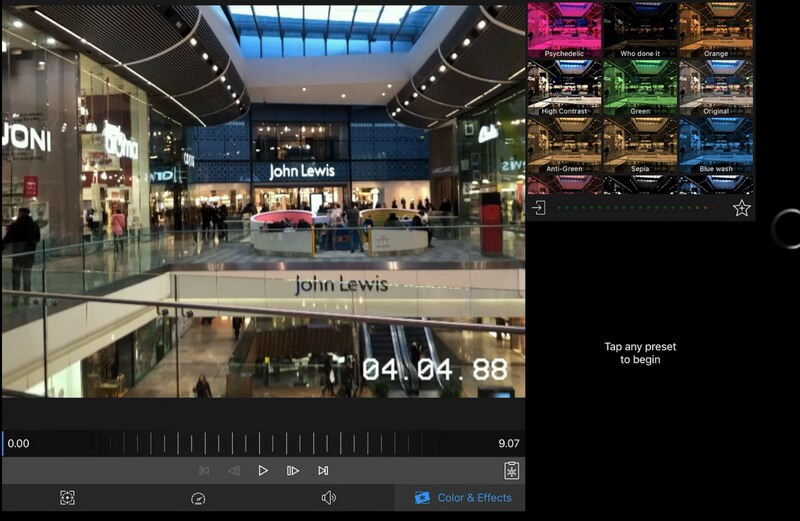The height and width of the screenshot is (521, 800).
Task: Click the favorites star icon
Action: [741, 208]
